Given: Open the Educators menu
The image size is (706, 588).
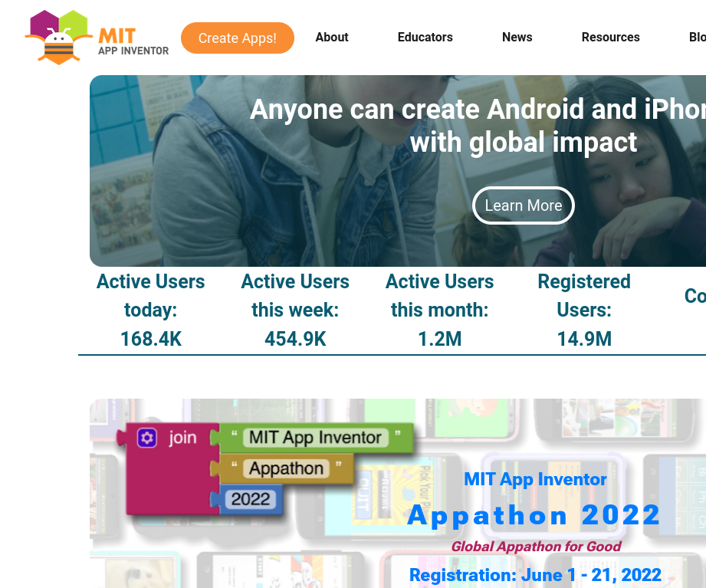Looking at the screenshot, I should (425, 37).
